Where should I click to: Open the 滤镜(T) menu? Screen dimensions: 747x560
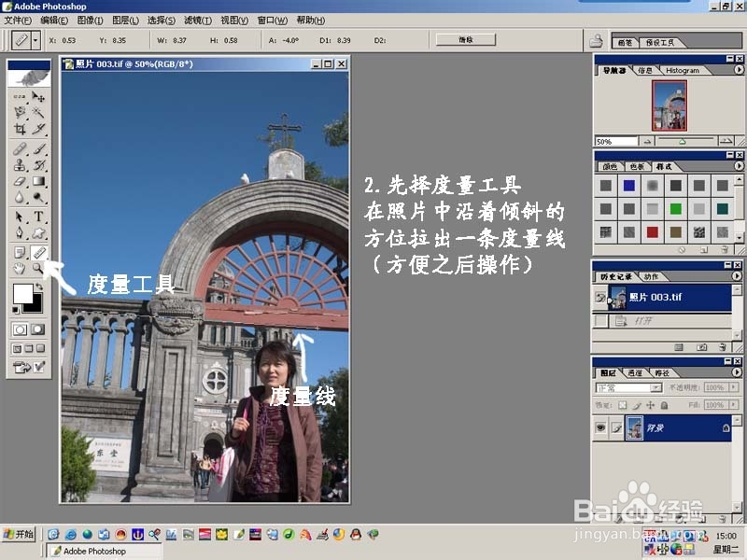pyautogui.click(x=198, y=20)
